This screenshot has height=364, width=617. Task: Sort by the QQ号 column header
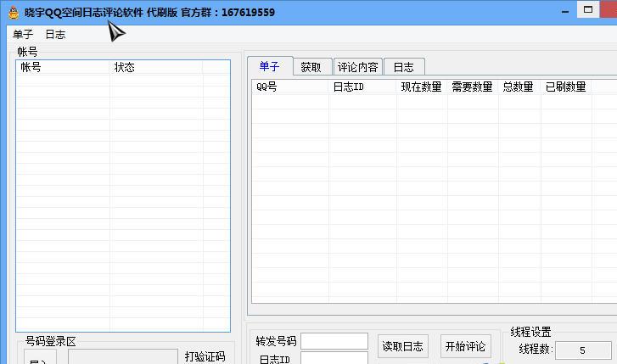(x=289, y=87)
